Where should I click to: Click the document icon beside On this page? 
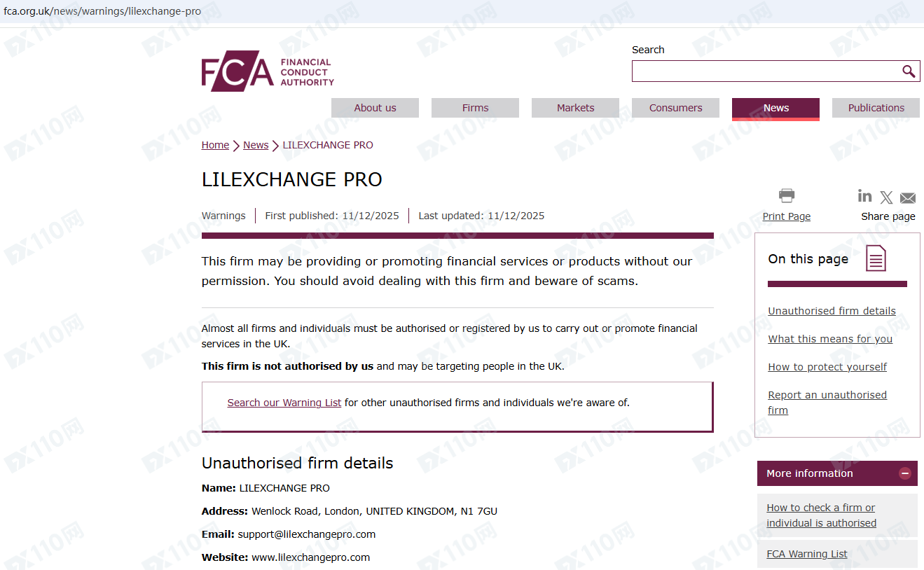point(876,258)
